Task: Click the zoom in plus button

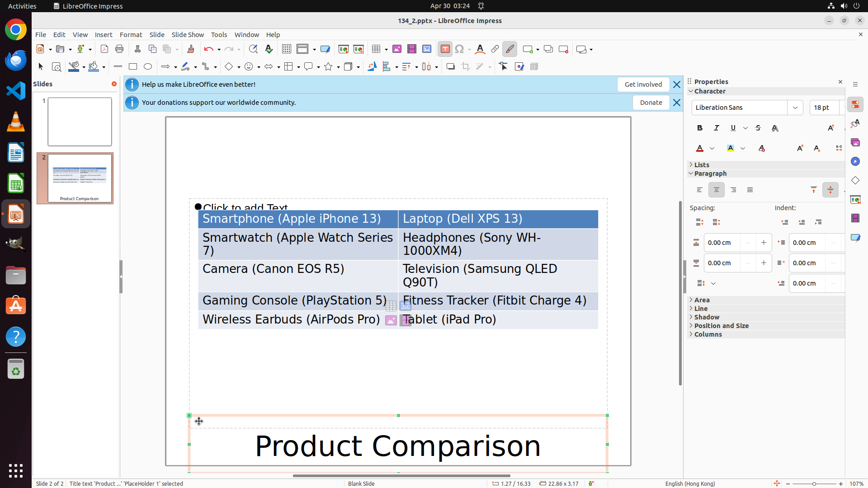Action: click(x=841, y=483)
